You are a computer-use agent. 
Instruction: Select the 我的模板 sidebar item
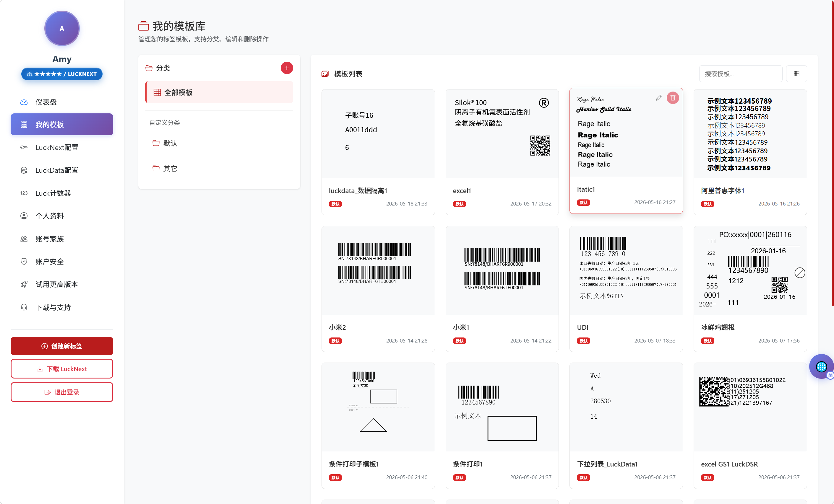(x=61, y=125)
